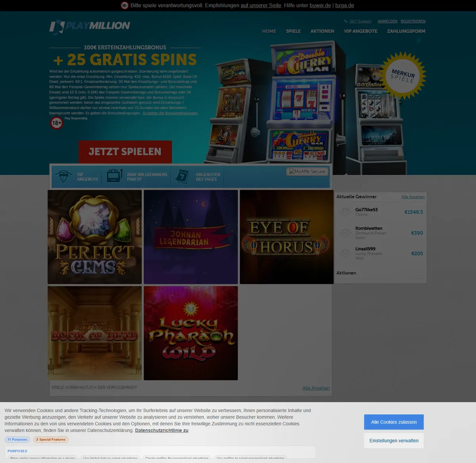Screen dimensions: 476x463
Task: Open the bzga.de link
Action: coord(345,6)
